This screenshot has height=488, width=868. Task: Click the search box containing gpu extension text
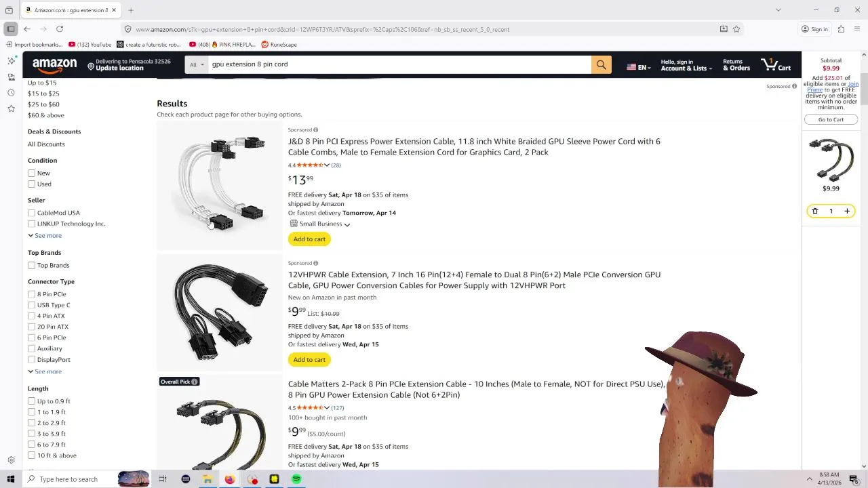point(399,64)
